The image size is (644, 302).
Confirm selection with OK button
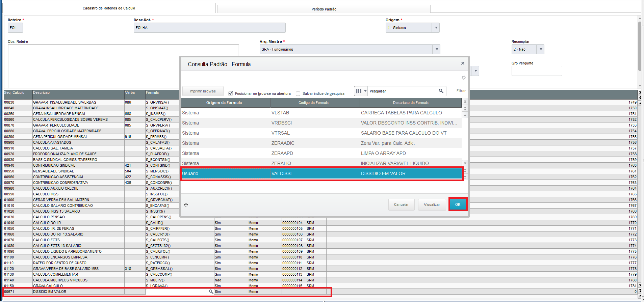click(458, 204)
